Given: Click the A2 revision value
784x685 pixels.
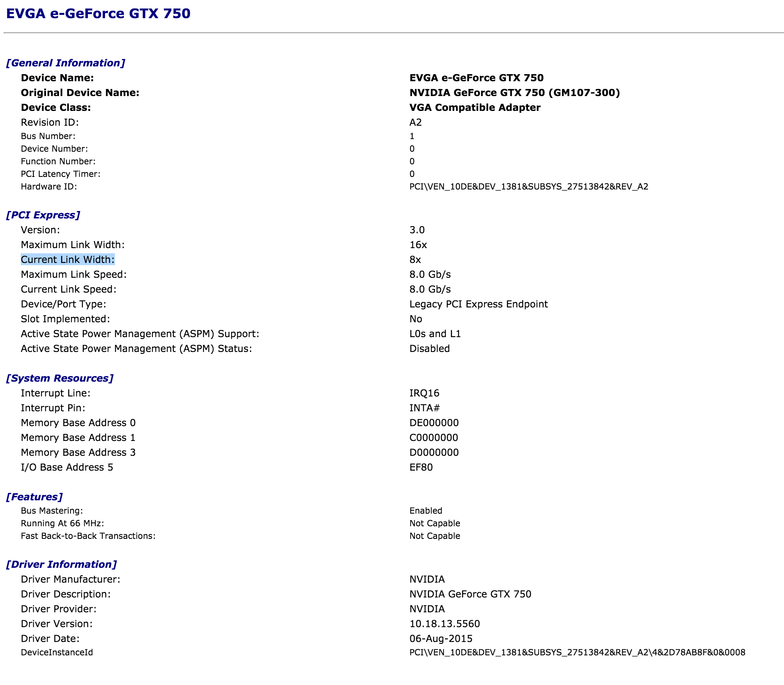Looking at the screenshot, I should point(415,122).
